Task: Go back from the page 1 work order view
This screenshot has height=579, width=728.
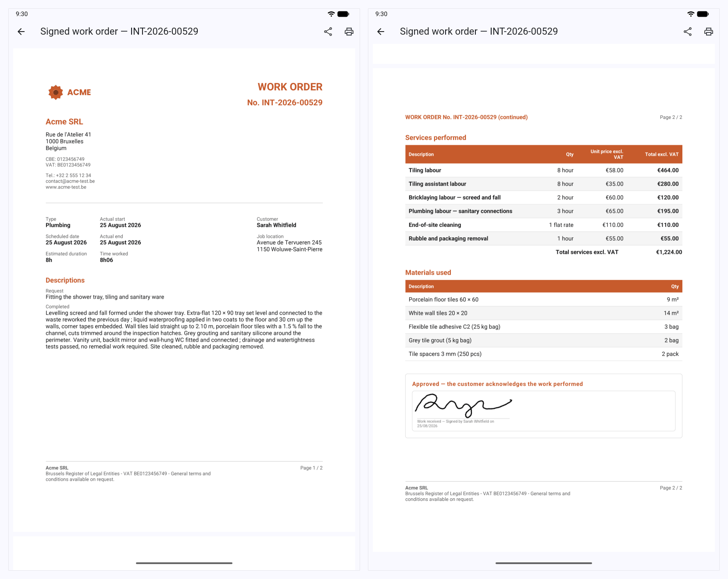Action: pos(21,32)
